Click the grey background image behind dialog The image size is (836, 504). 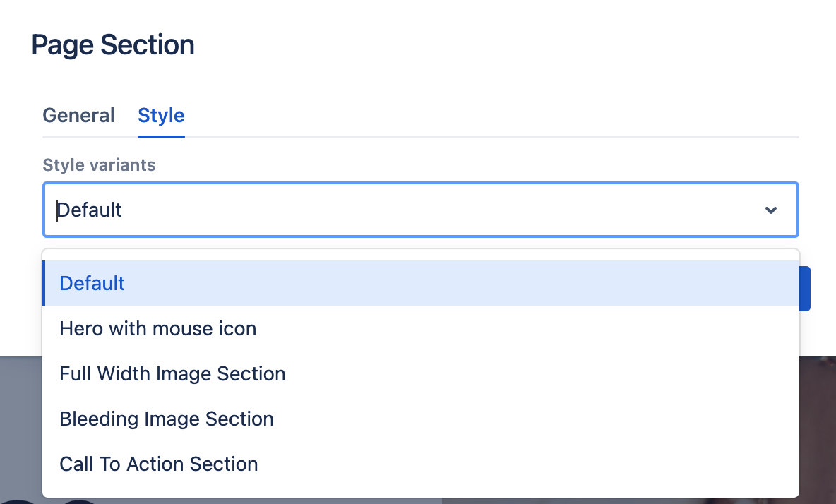tap(21, 426)
